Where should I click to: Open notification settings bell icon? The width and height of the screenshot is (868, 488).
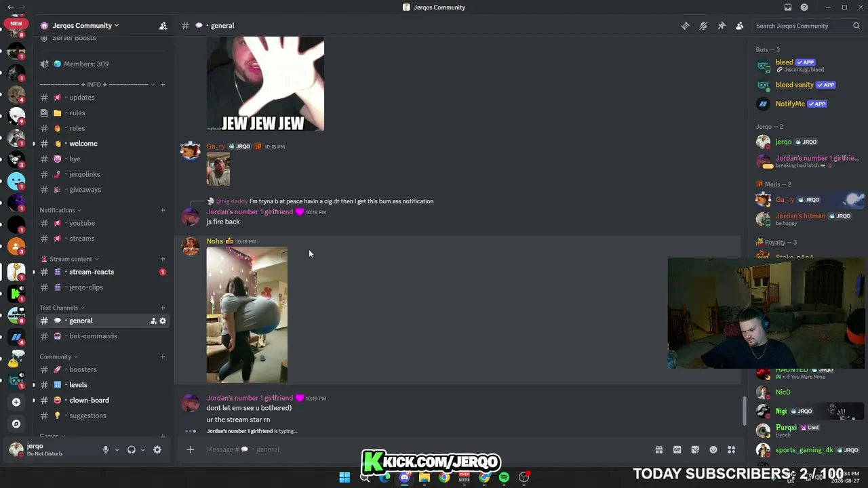[x=703, y=26]
